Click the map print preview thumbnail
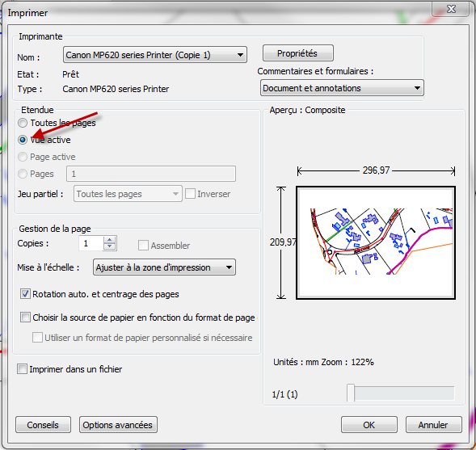 376,242
